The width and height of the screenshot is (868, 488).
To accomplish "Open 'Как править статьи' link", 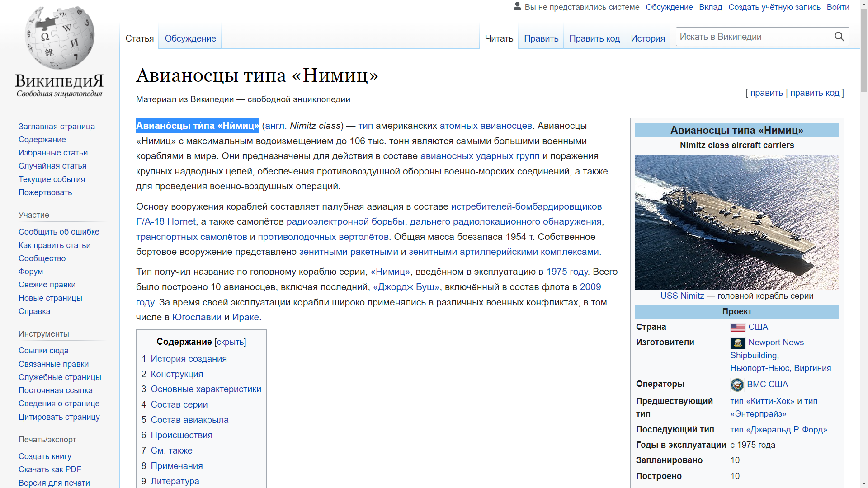I will pyautogui.click(x=54, y=245).
